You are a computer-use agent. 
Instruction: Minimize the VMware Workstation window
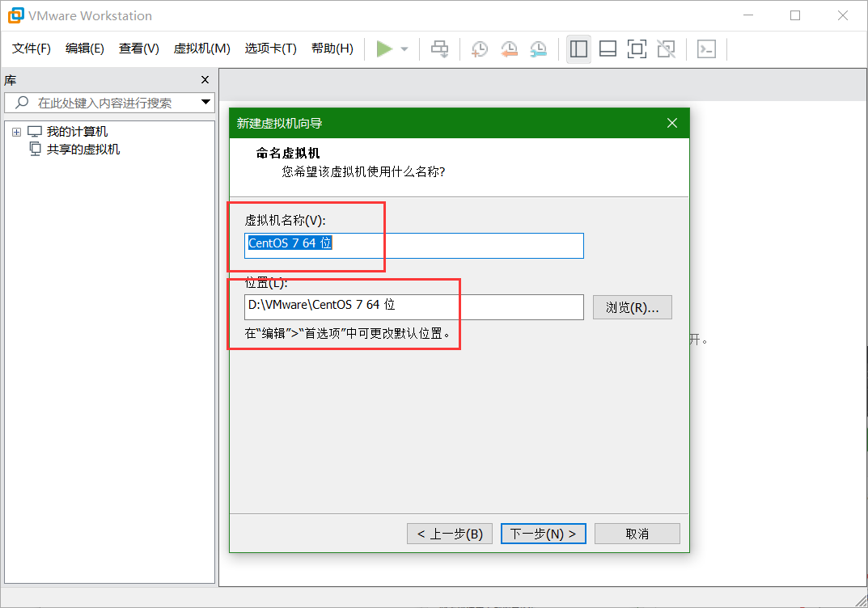pyautogui.click(x=748, y=15)
